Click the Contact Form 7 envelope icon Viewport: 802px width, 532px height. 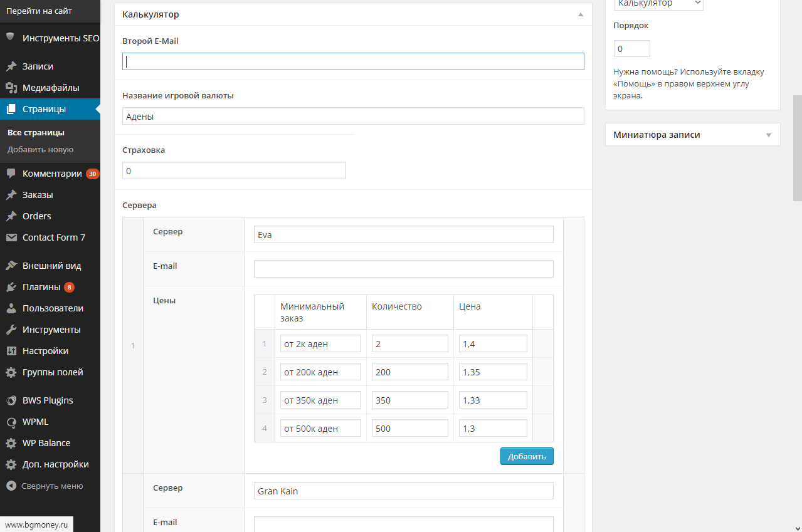point(11,237)
